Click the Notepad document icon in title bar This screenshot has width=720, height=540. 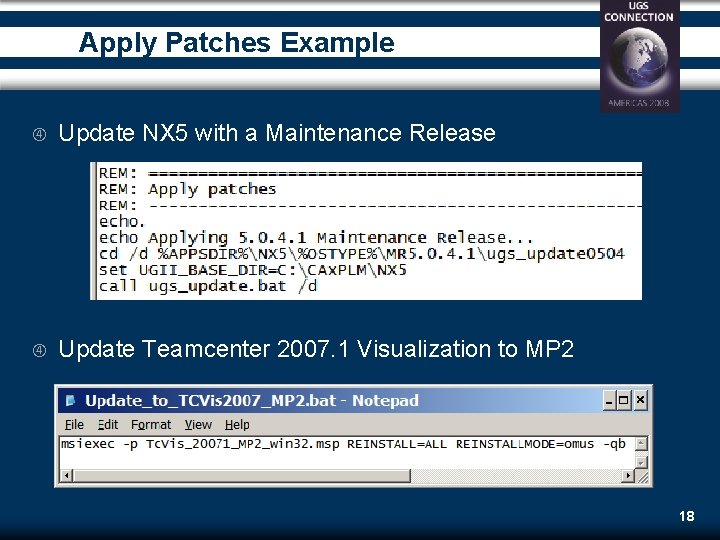point(71,400)
